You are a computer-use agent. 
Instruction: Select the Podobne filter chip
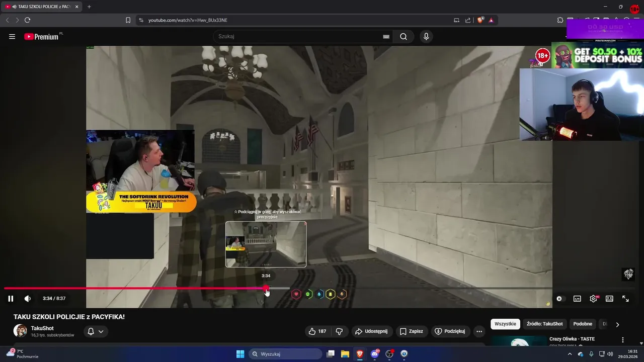[583, 324]
